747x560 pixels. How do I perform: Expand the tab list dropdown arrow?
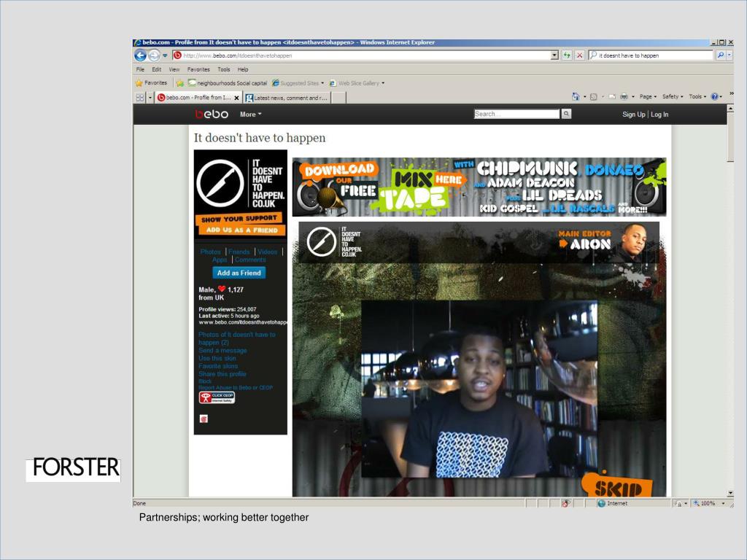click(x=150, y=97)
